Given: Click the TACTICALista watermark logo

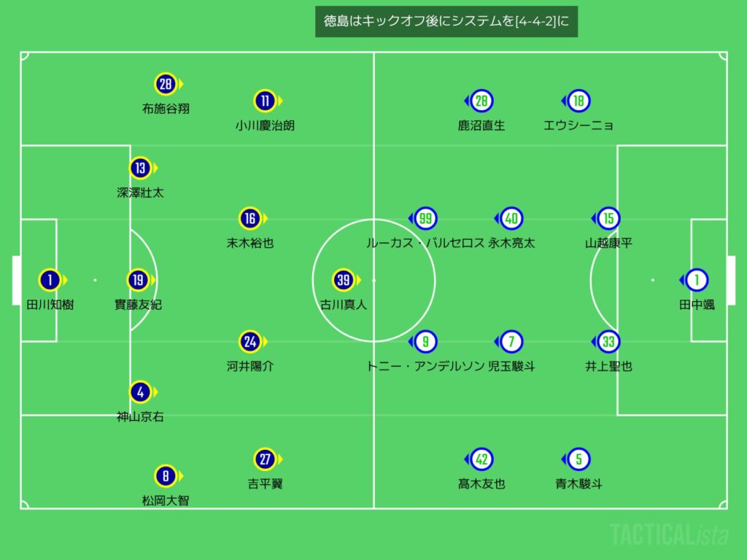Looking at the screenshot, I should [669, 534].
